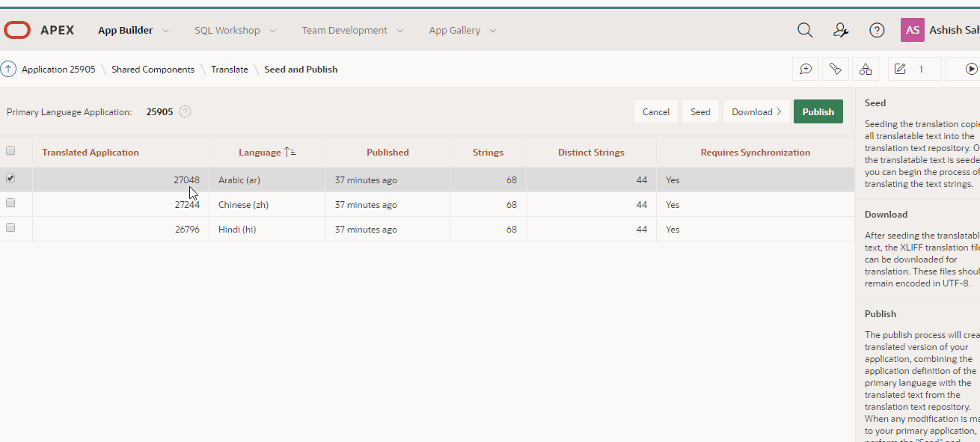
Task: Check the Chinese (zh) row checkbox
Action: pyautogui.click(x=10, y=203)
